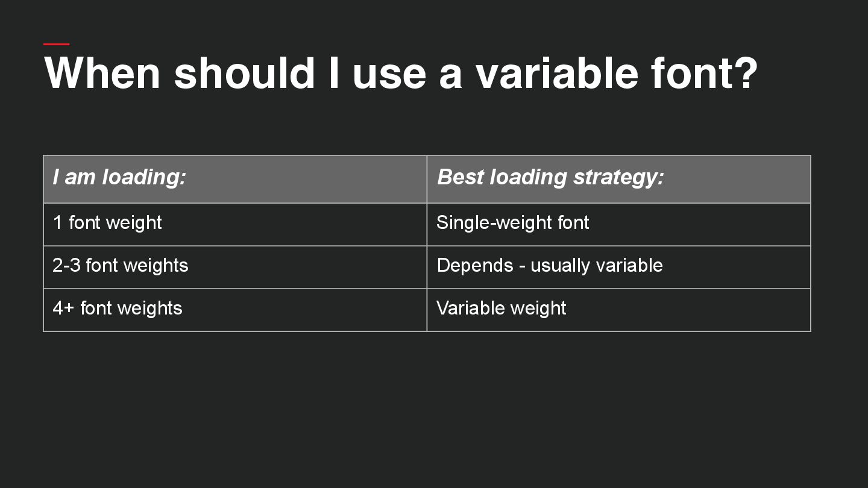Click the word "should" in the title
Viewport: 868px width, 488px height.
244,73
